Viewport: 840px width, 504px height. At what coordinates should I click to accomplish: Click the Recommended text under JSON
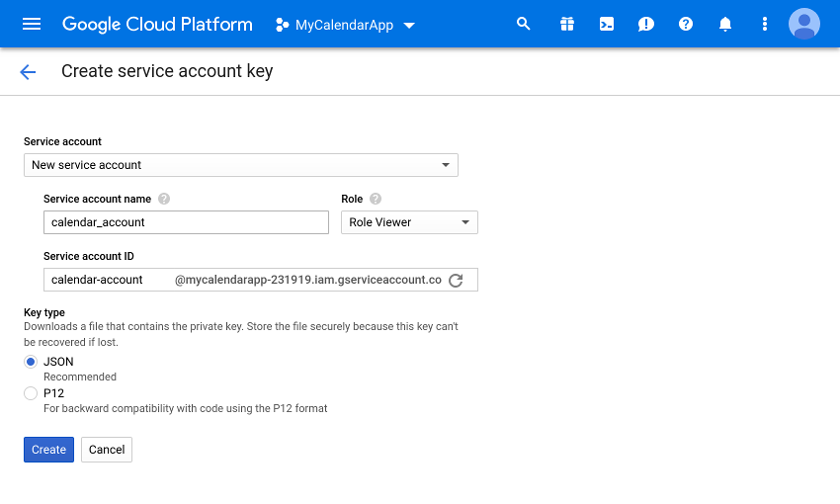(x=80, y=377)
